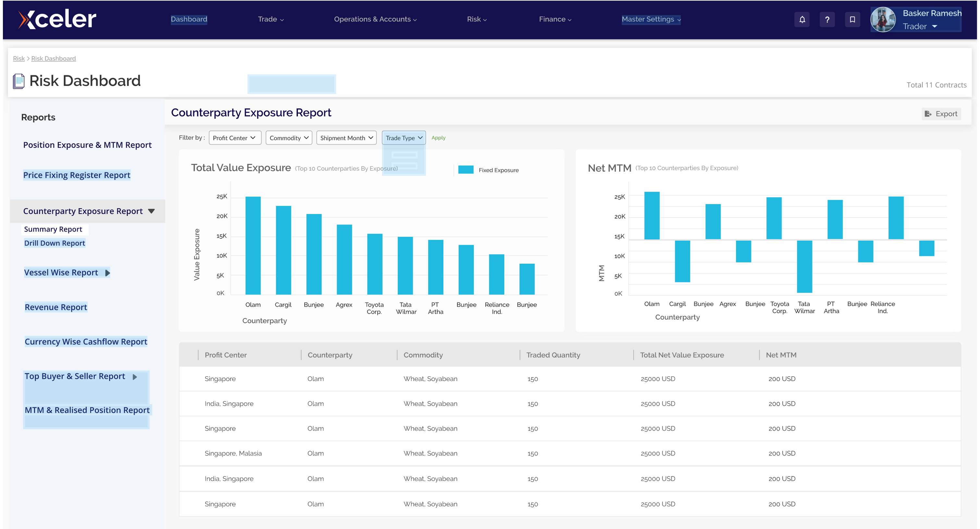The image size is (980, 529).
Task: Click the Risk Dashboard breadcrumb link
Action: pyautogui.click(x=53, y=58)
